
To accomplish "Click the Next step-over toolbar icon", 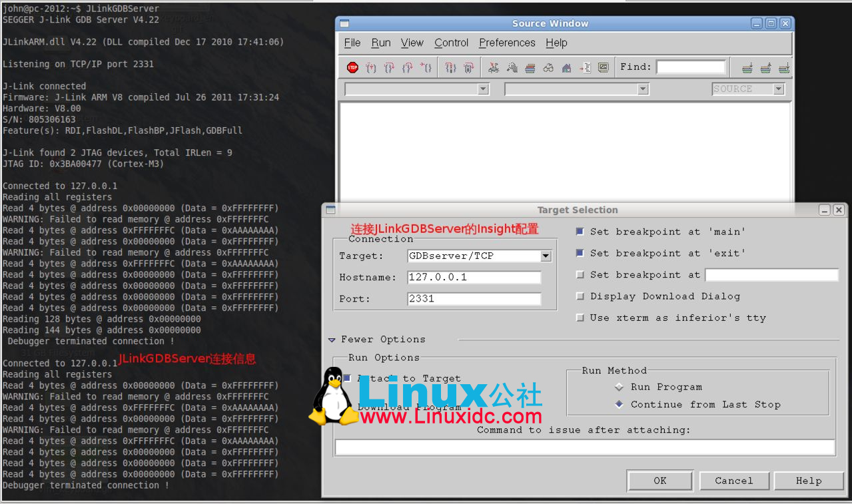I will click(388, 67).
